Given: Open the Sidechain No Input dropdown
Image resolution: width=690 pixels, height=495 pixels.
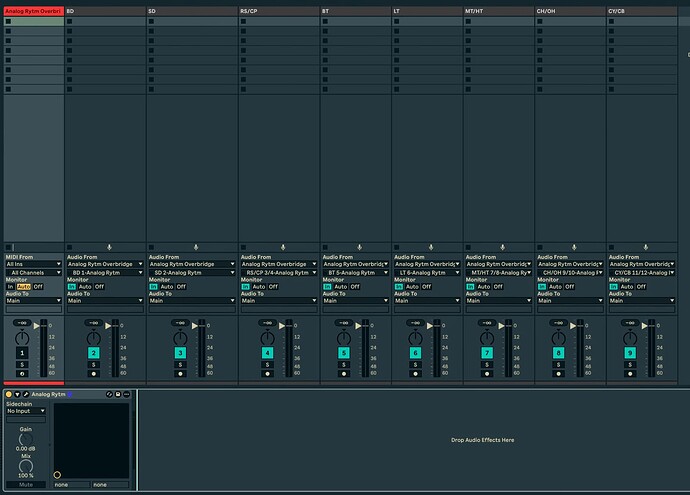Looking at the screenshot, I should pos(26,411).
